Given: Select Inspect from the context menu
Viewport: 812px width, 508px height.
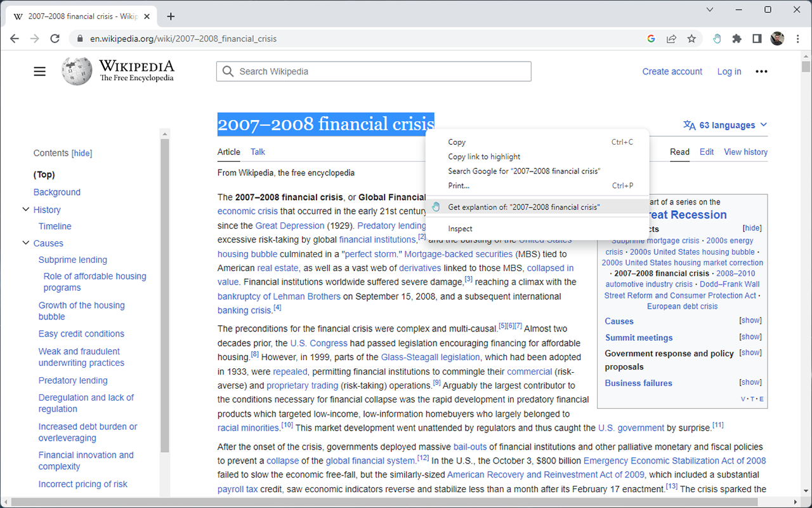Looking at the screenshot, I should (x=460, y=228).
